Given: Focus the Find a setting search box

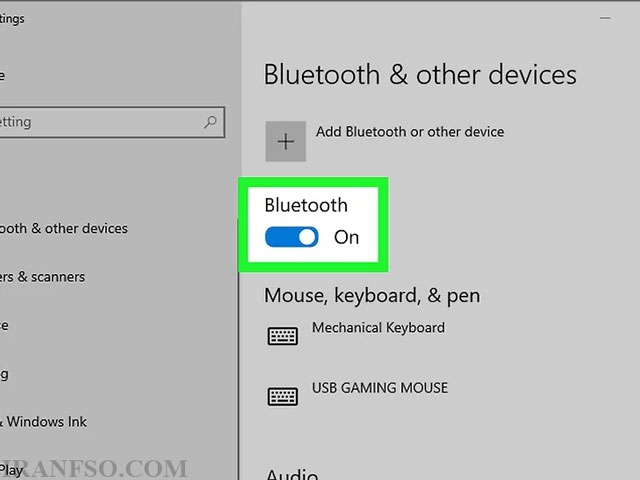Looking at the screenshot, I should 111,122.
